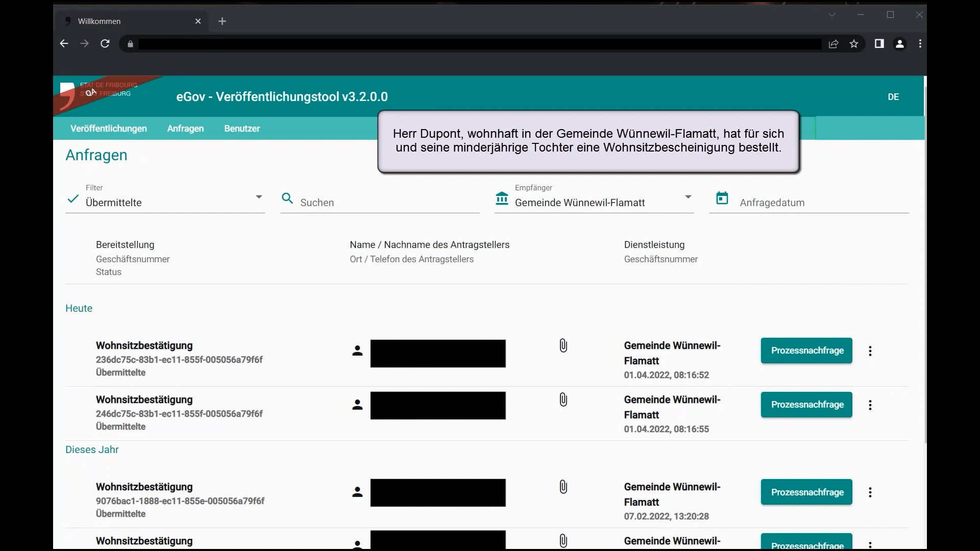The height and width of the screenshot is (551, 980).
Task: Click the Empfänger institution icon
Action: (x=502, y=198)
